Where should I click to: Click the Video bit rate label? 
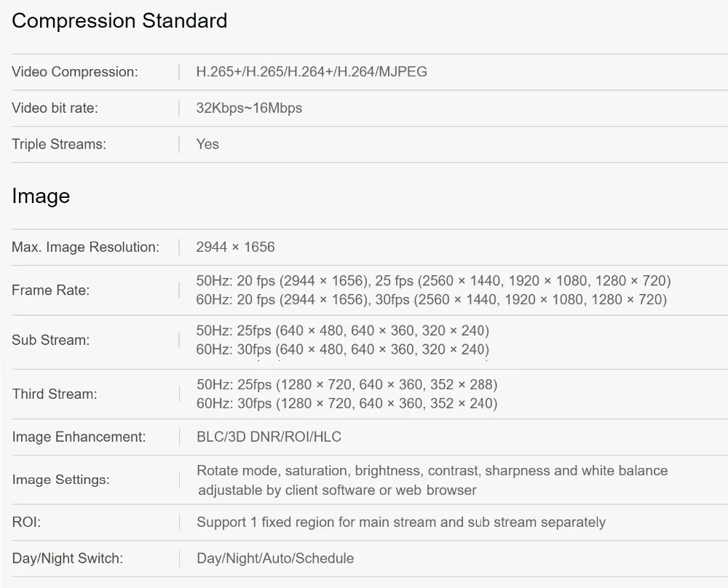click(x=55, y=108)
